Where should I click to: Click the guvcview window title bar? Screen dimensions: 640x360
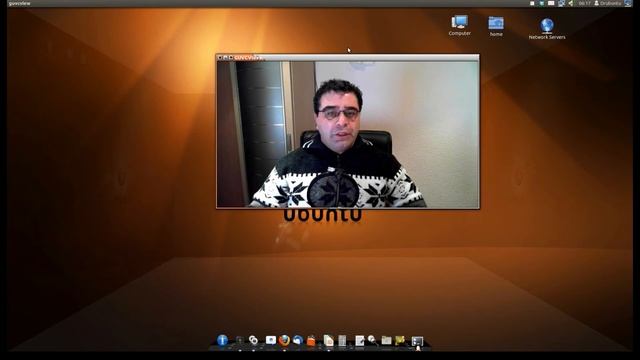click(348, 58)
